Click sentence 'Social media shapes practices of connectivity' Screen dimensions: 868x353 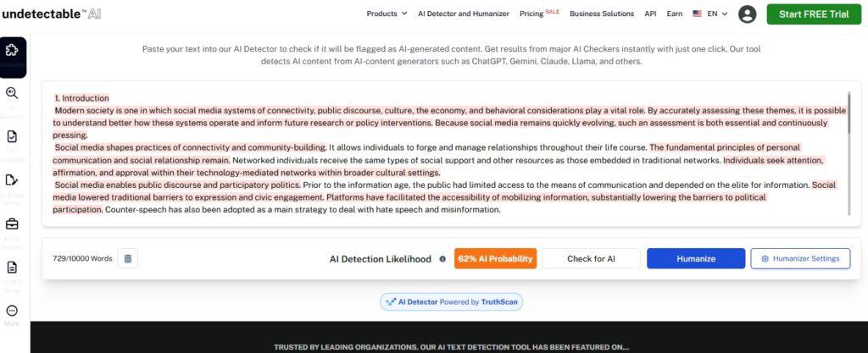tap(191, 147)
